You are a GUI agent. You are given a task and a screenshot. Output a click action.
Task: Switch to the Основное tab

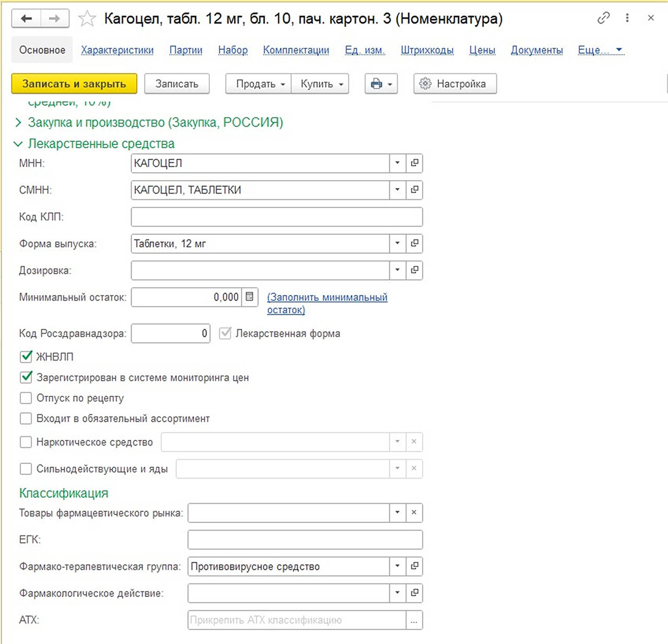pyautogui.click(x=42, y=50)
